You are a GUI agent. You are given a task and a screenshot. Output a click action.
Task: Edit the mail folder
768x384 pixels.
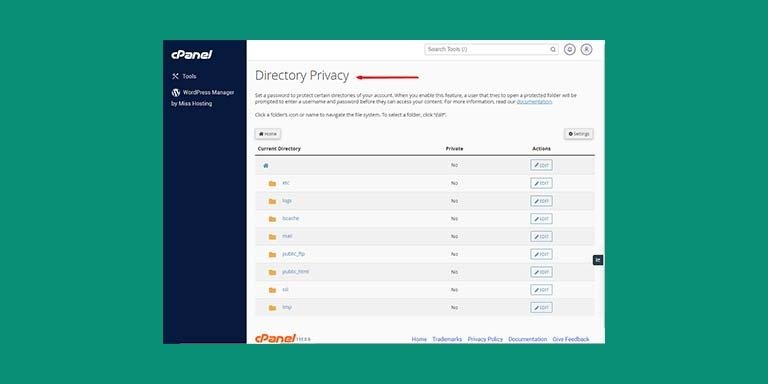pyautogui.click(x=541, y=237)
